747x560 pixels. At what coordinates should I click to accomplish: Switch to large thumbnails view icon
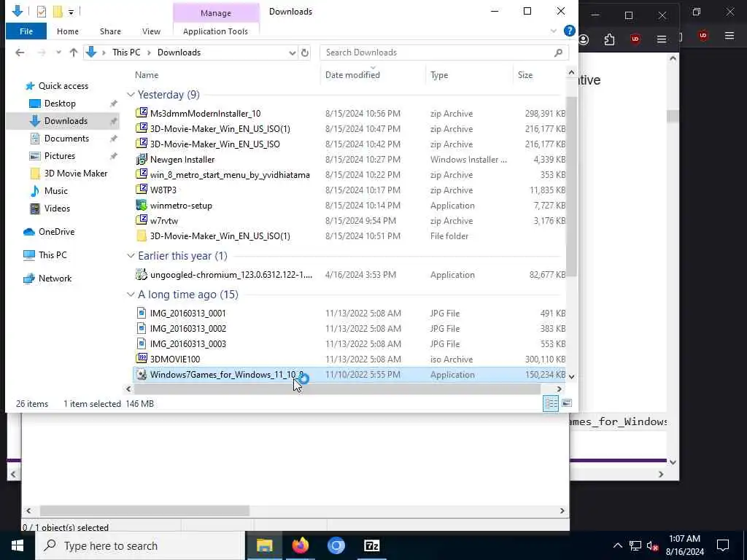click(x=567, y=403)
